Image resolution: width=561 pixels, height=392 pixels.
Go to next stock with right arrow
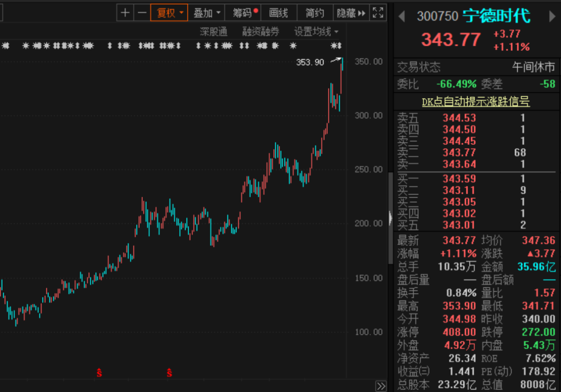(x=552, y=16)
